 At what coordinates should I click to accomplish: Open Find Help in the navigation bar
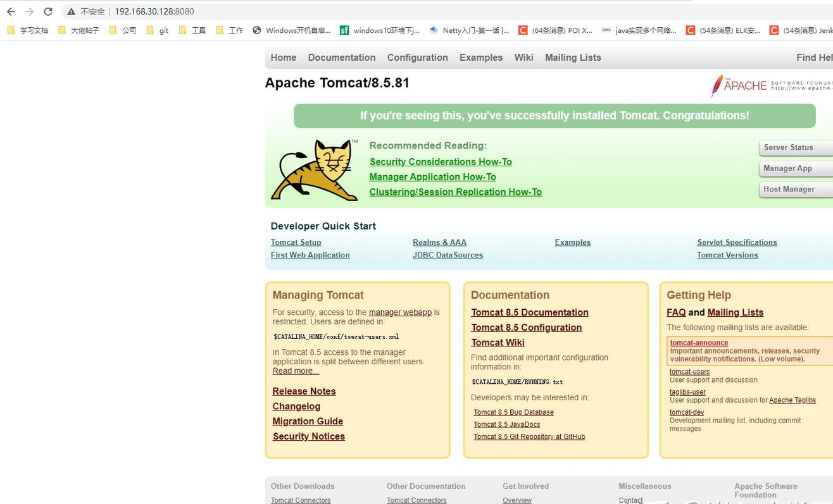pyautogui.click(x=815, y=58)
